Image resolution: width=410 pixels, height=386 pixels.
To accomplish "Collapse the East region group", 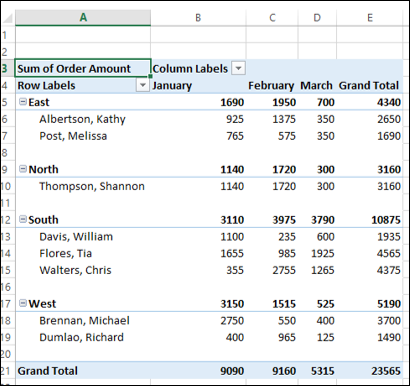I will point(23,102).
